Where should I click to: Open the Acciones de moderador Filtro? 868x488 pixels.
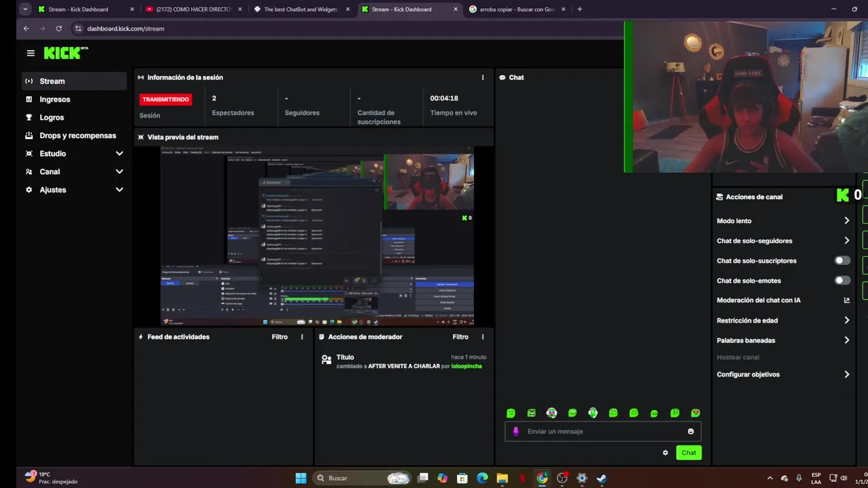pos(460,337)
